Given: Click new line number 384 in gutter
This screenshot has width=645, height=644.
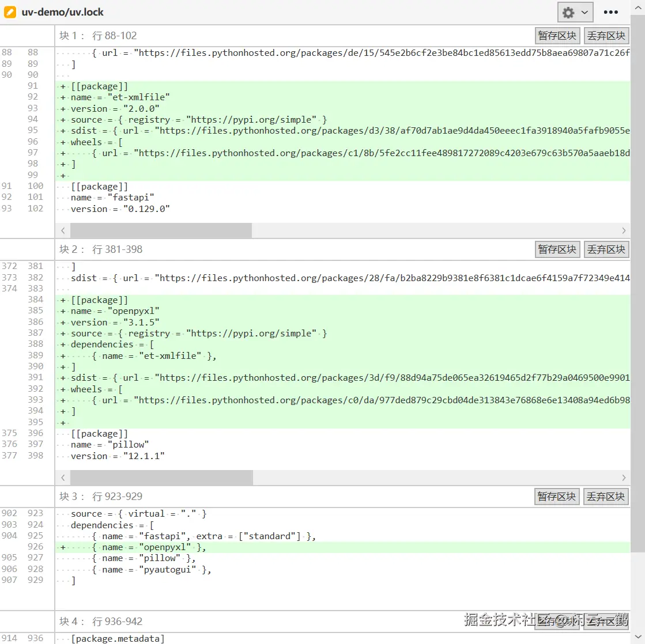Looking at the screenshot, I should click(35, 300).
